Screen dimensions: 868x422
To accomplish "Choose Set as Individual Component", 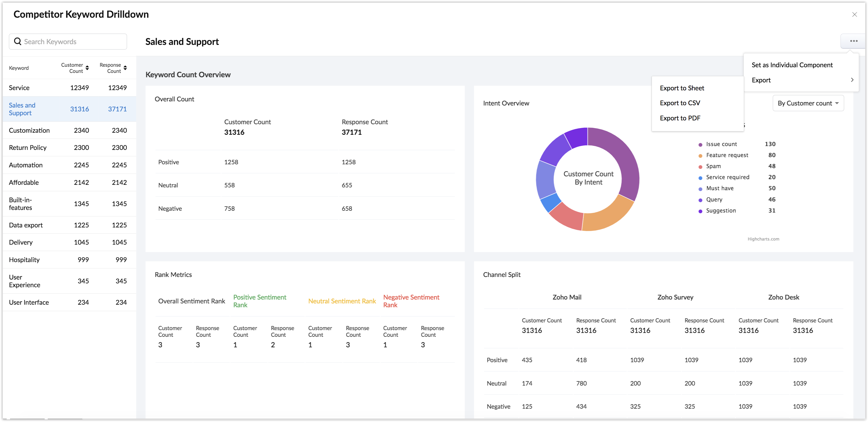I will (x=792, y=65).
